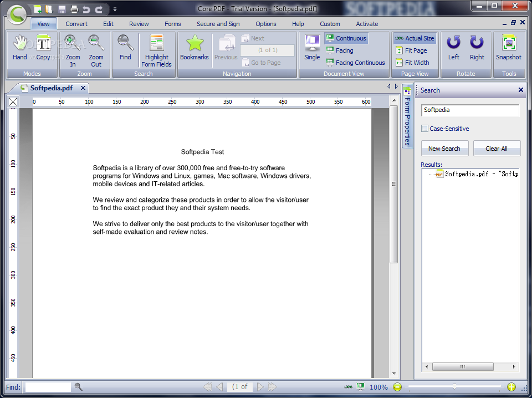Switch to Single page view
The height and width of the screenshot is (398, 532).
312,48
